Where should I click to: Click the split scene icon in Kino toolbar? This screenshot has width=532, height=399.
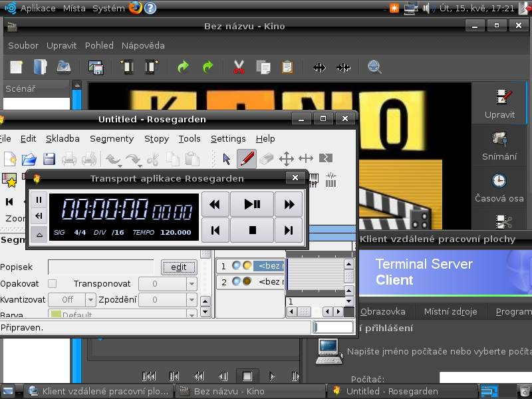319,68
